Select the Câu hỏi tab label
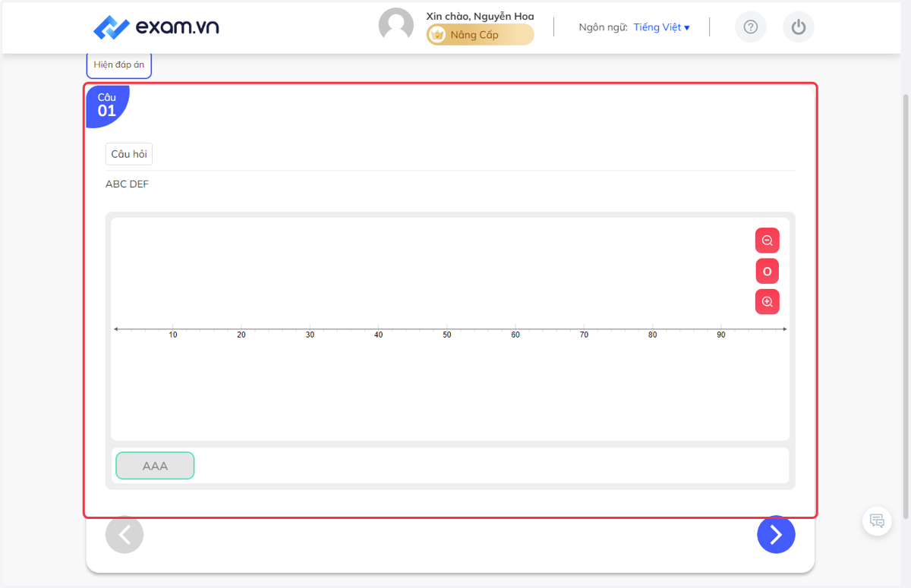The width and height of the screenshot is (911, 588). [x=129, y=154]
